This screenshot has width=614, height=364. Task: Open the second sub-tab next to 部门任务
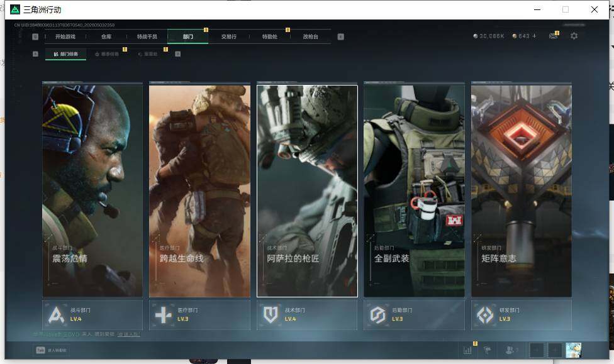pos(107,54)
